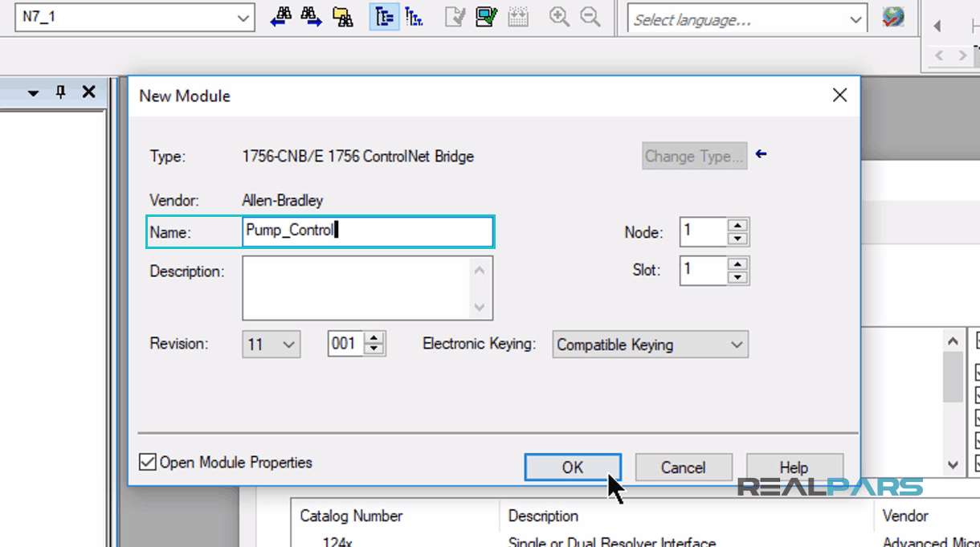
Task: Decrease the Node value with down arrow
Action: (x=737, y=239)
